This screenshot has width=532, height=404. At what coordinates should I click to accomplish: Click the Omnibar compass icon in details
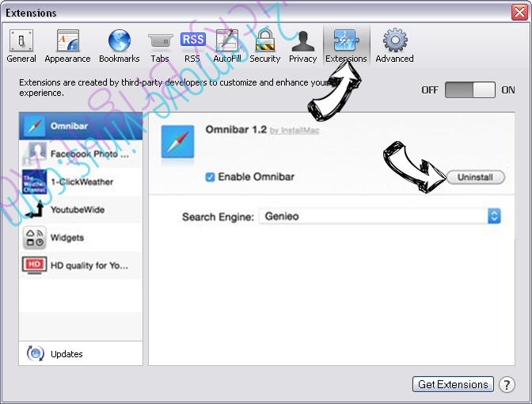pyautogui.click(x=178, y=142)
